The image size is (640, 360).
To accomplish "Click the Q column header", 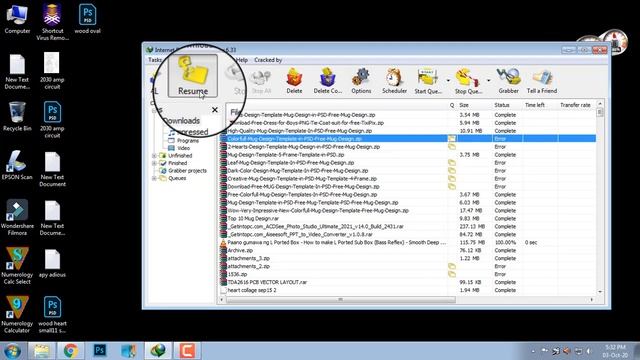I will pyautogui.click(x=452, y=105).
